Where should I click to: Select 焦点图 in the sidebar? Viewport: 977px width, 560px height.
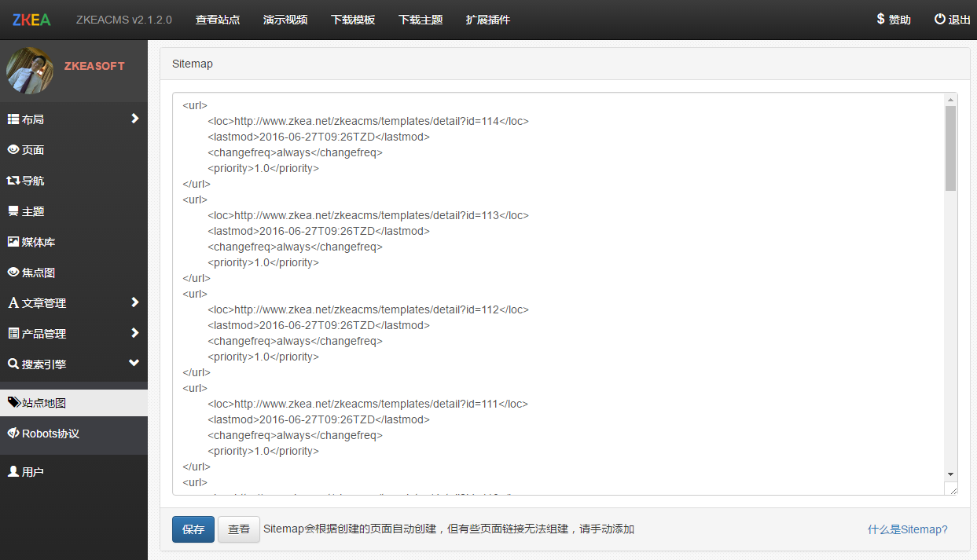pos(39,272)
